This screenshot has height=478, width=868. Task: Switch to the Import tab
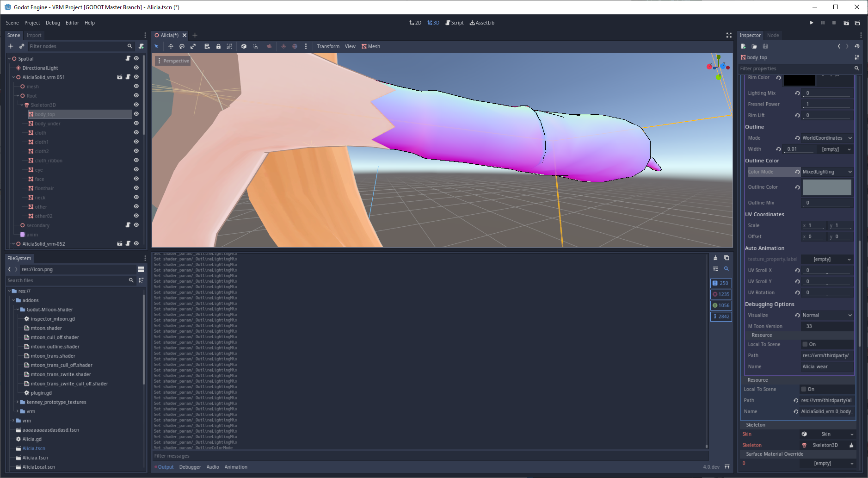point(34,35)
